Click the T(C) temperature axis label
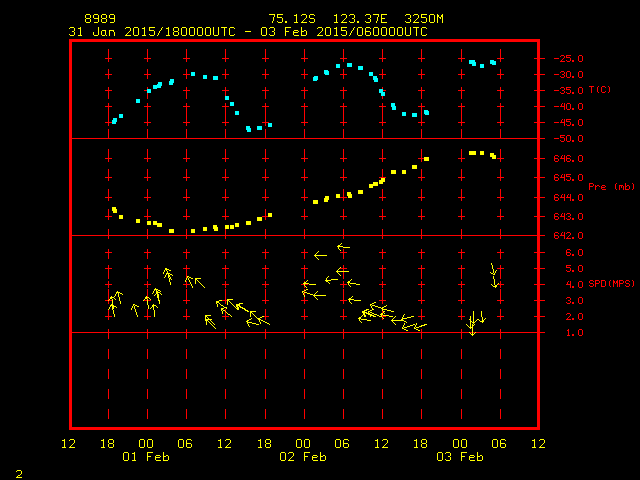640x480 pixels. pos(600,89)
